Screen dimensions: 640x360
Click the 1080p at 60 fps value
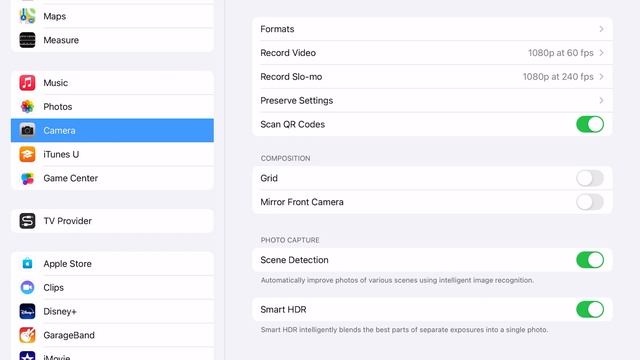pyautogui.click(x=560, y=53)
